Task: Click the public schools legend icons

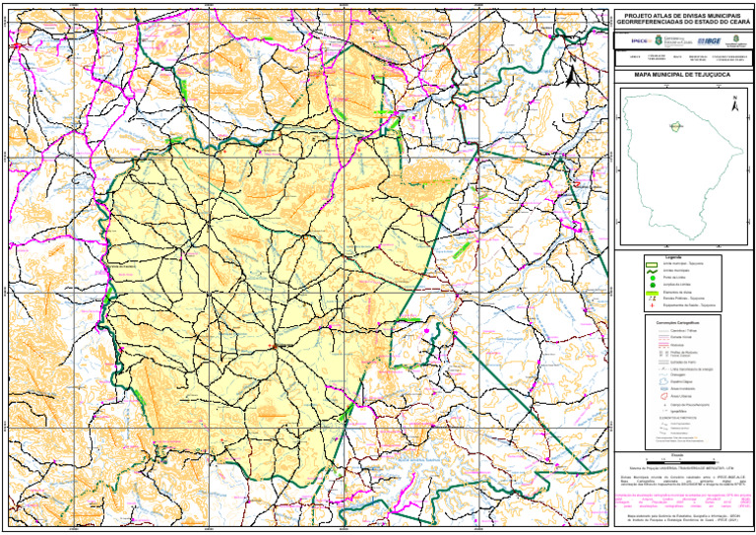Action: [x=653, y=299]
